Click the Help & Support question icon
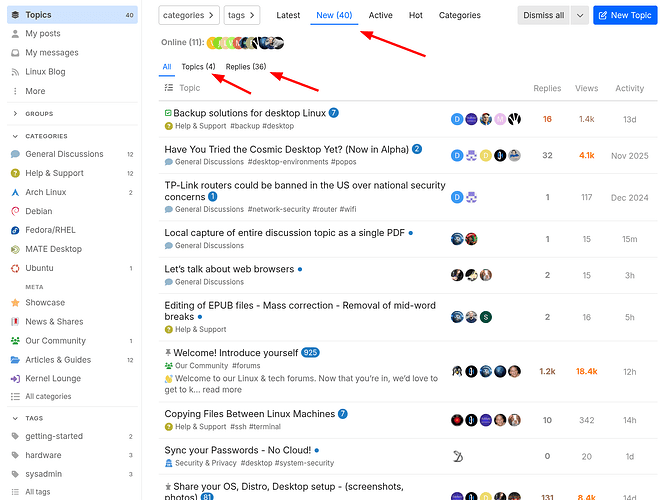This screenshot has height=500, width=672. coord(15,173)
